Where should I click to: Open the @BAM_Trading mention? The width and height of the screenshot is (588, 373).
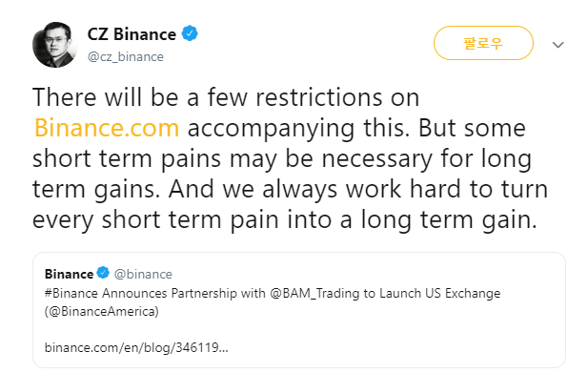point(314,293)
